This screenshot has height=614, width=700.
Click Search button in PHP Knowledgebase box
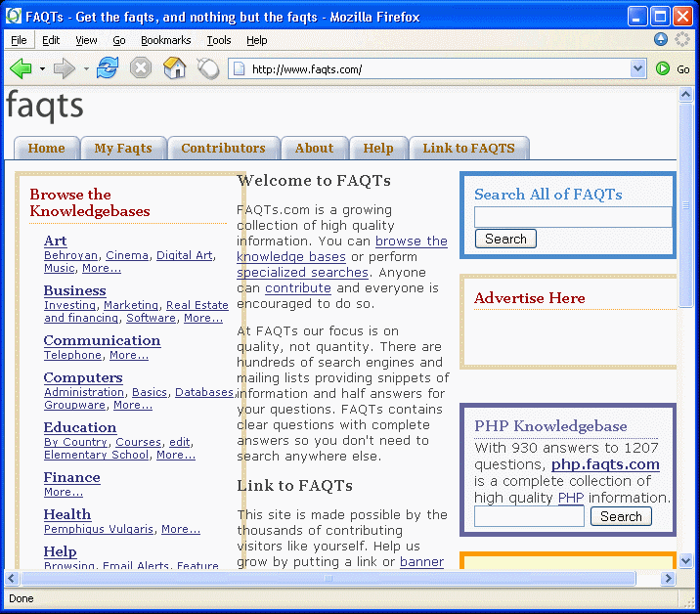[x=621, y=516]
